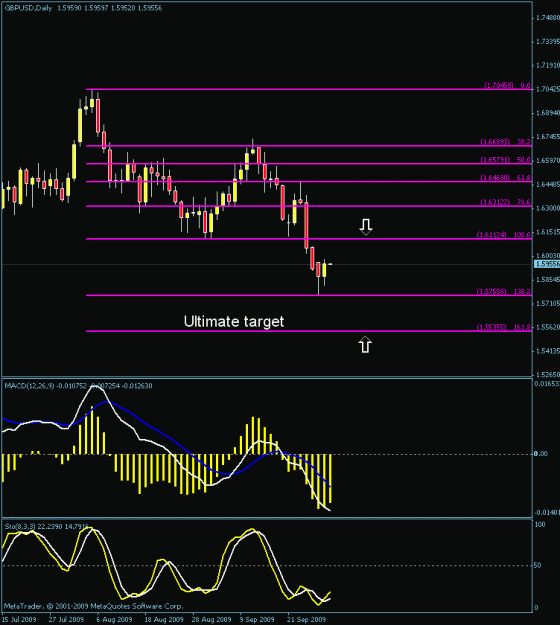
Task: Select Fibonacci label (1.55355) 161.8
Action: pos(504,327)
